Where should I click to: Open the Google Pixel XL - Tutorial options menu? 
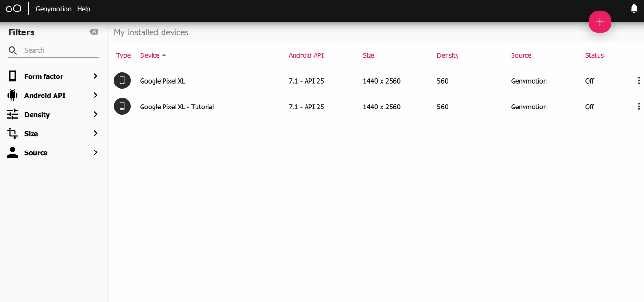(x=639, y=107)
